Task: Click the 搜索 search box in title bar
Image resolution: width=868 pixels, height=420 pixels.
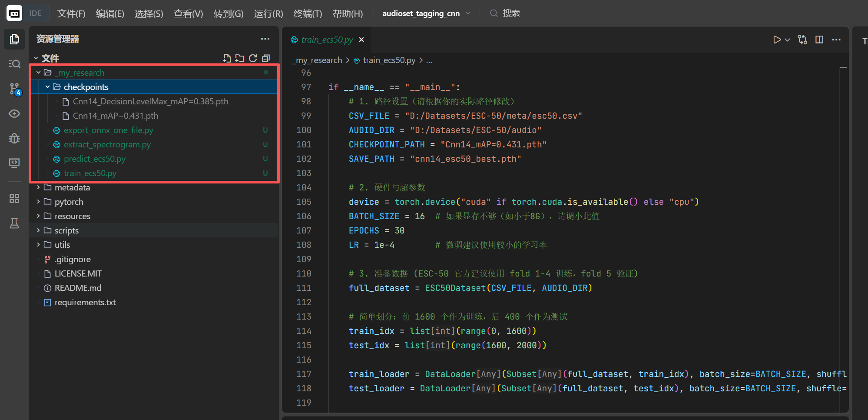Action: click(x=505, y=13)
